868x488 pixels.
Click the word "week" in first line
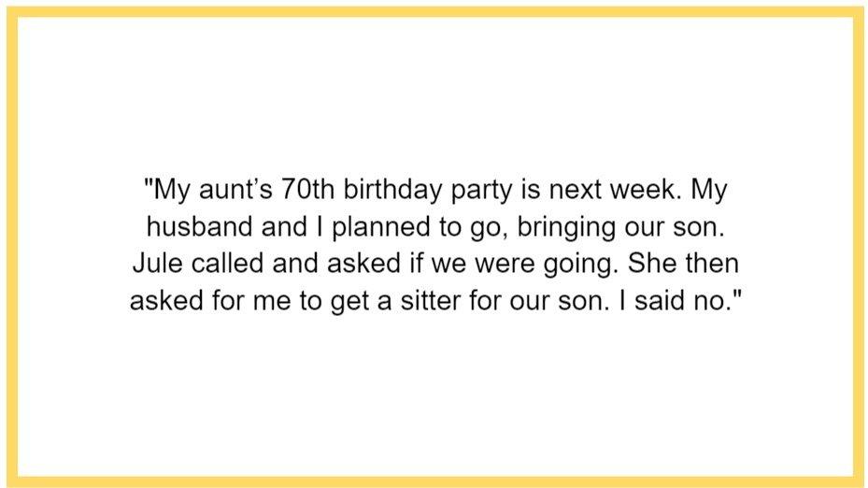point(646,190)
